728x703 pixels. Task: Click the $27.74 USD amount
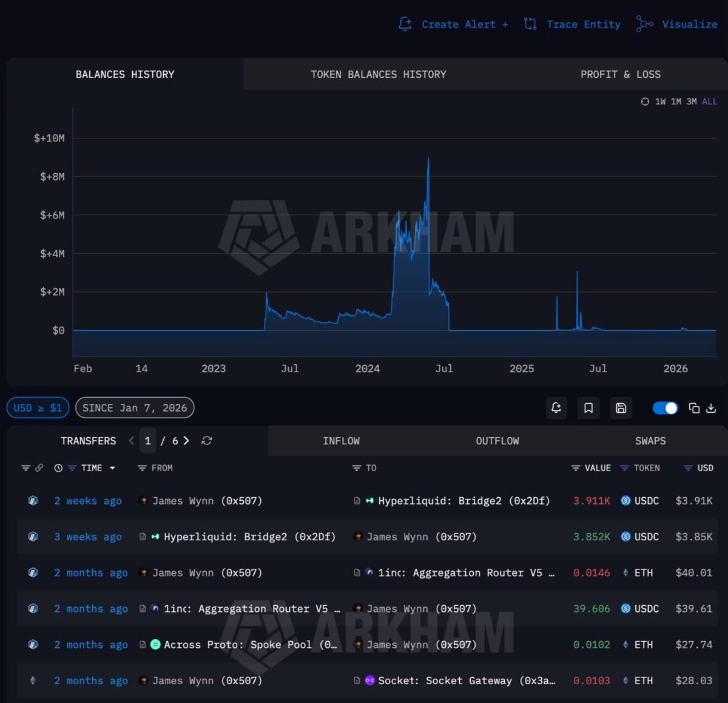694,645
